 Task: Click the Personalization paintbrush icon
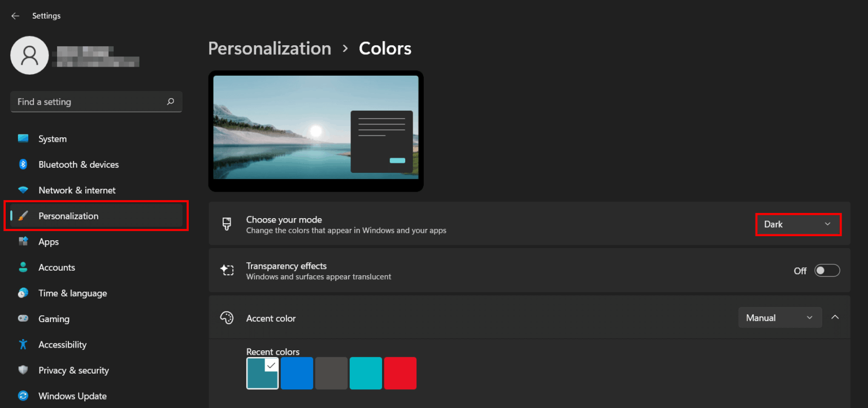(23, 216)
